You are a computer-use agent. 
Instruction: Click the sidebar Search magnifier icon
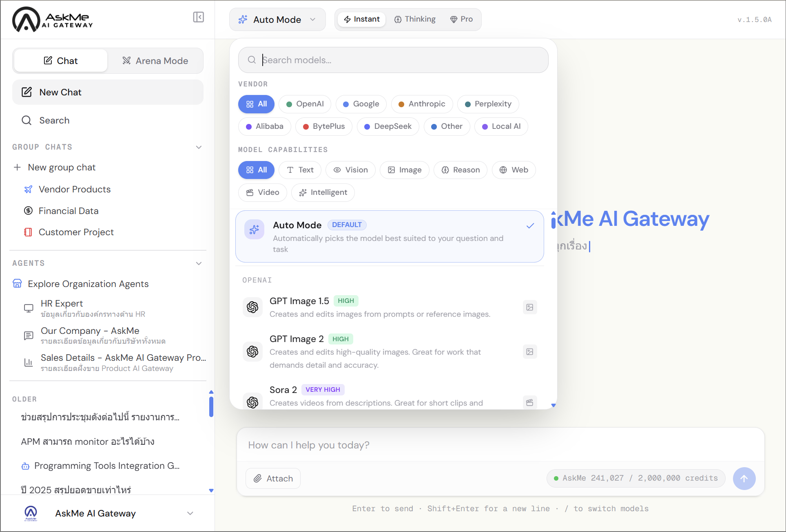tap(27, 120)
